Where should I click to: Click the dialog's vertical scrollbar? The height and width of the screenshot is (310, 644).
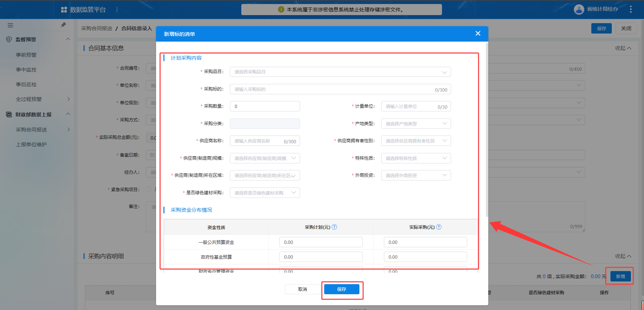pos(487,134)
